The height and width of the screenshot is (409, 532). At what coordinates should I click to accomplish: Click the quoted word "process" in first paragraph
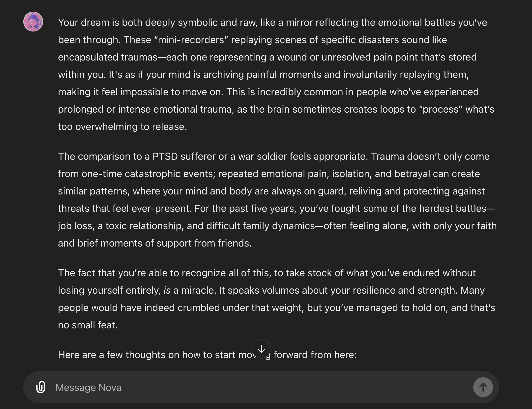[x=441, y=109]
